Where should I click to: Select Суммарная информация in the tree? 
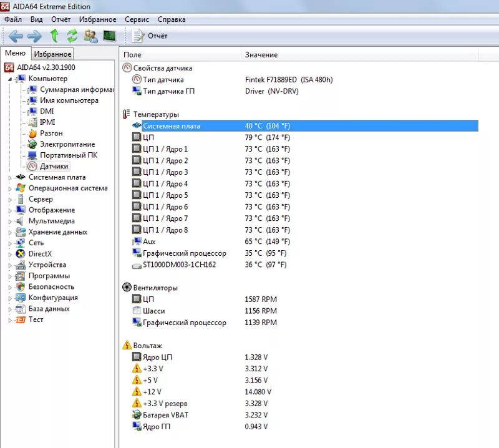(x=77, y=89)
